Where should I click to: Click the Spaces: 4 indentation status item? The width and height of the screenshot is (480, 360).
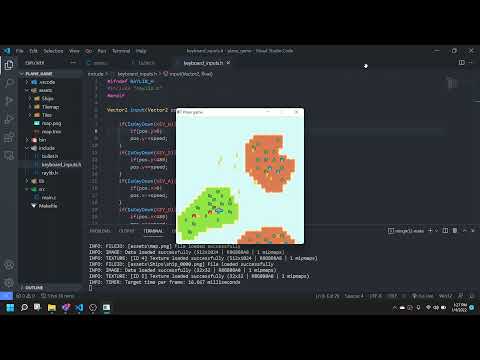click(x=354, y=296)
